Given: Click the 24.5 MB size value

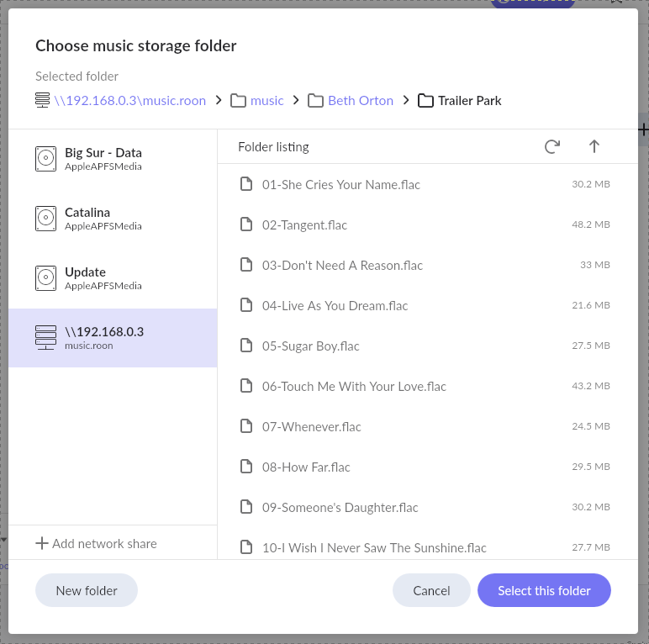Looking at the screenshot, I should tap(591, 426).
